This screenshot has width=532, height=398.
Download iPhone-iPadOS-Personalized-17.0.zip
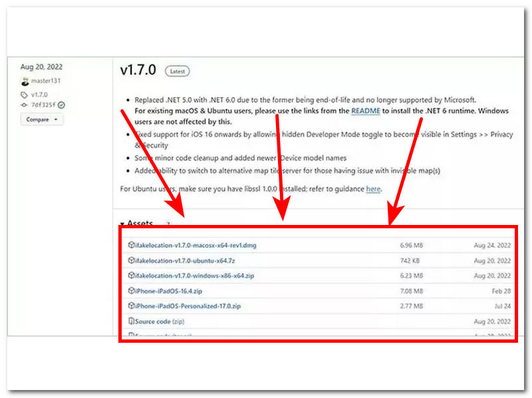point(188,306)
